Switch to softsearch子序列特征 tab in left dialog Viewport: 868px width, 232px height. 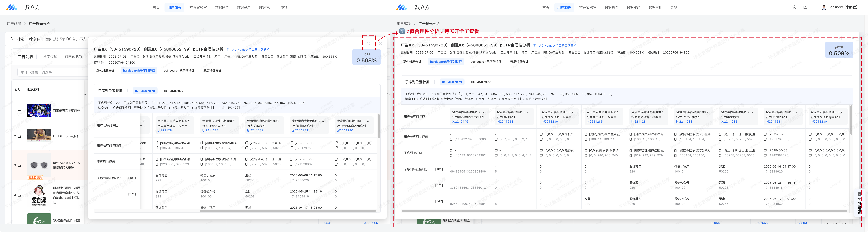(179, 71)
